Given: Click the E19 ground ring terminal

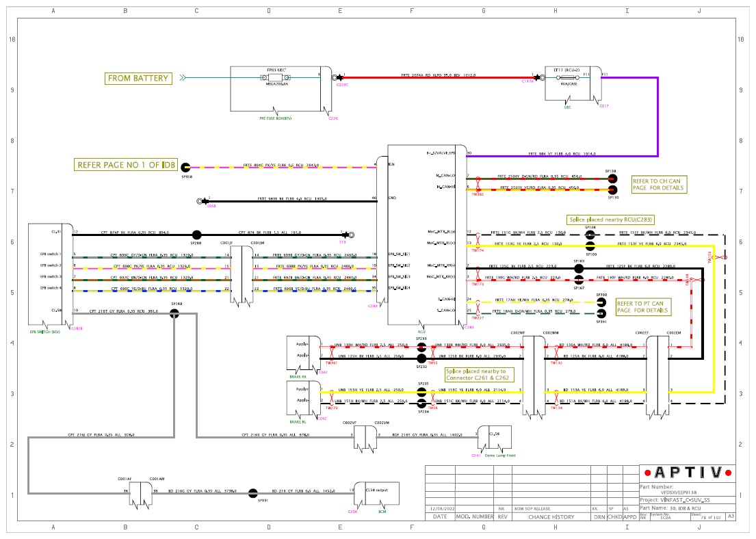Looking at the screenshot, I should coord(352,235).
